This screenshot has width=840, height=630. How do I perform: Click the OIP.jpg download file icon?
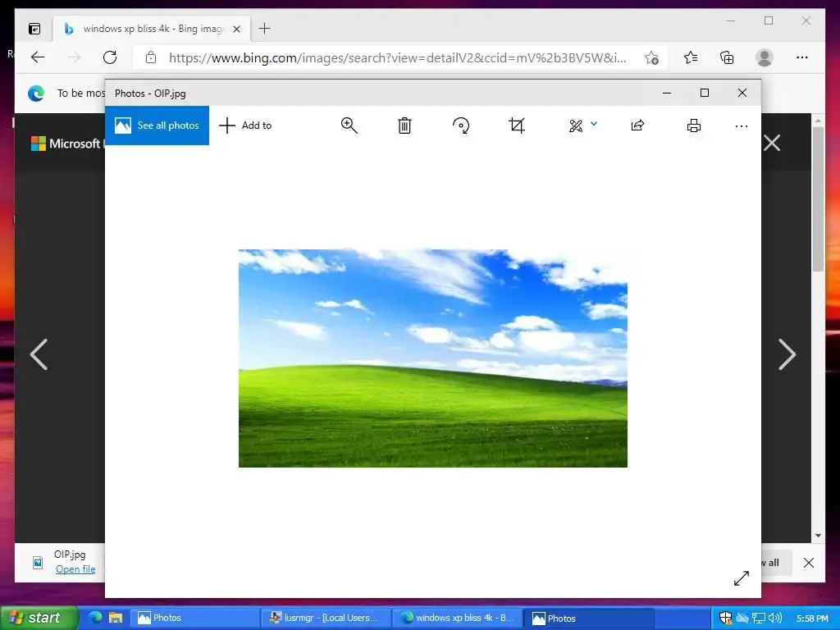pyautogui.click(x=38, y=562)
